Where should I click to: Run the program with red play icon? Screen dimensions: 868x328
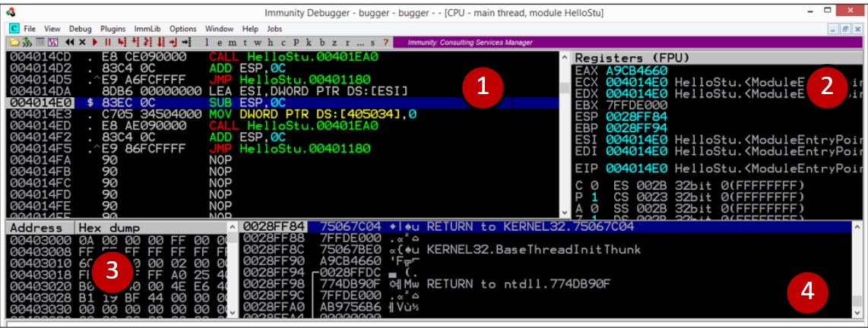[x=94, y=43]
